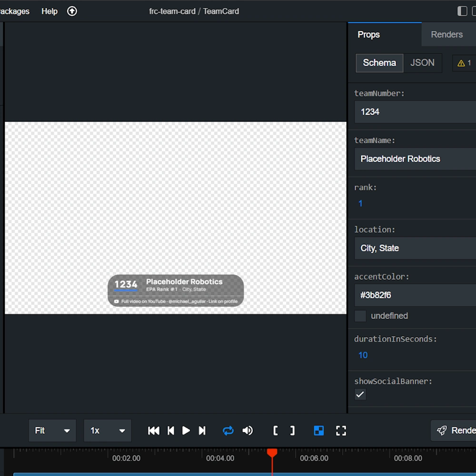This screenshot has height=476, width=476.
Task: Open the Fit zoom dropdown
Action: tap(52, 430)
